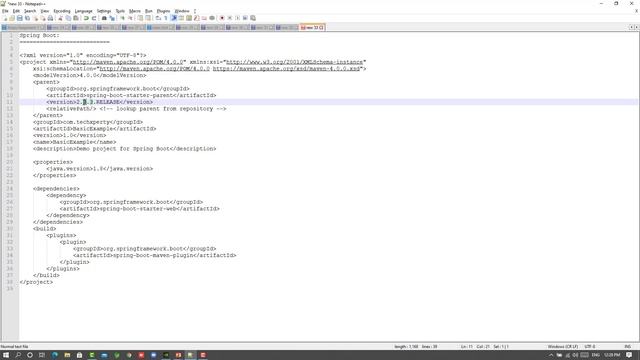Click the Paste toolbar icon

[x=76, y=18]
